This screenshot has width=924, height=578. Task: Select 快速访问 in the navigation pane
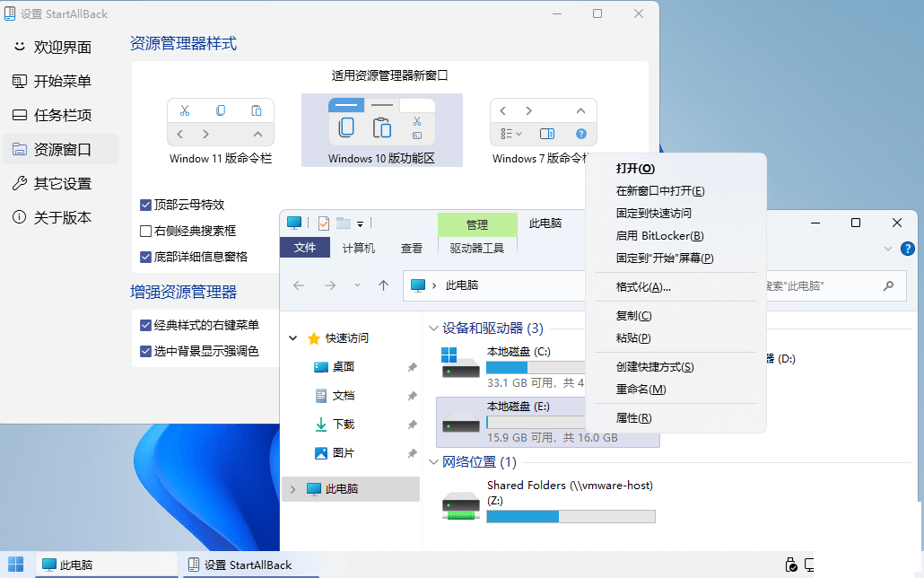coord(346,338)
